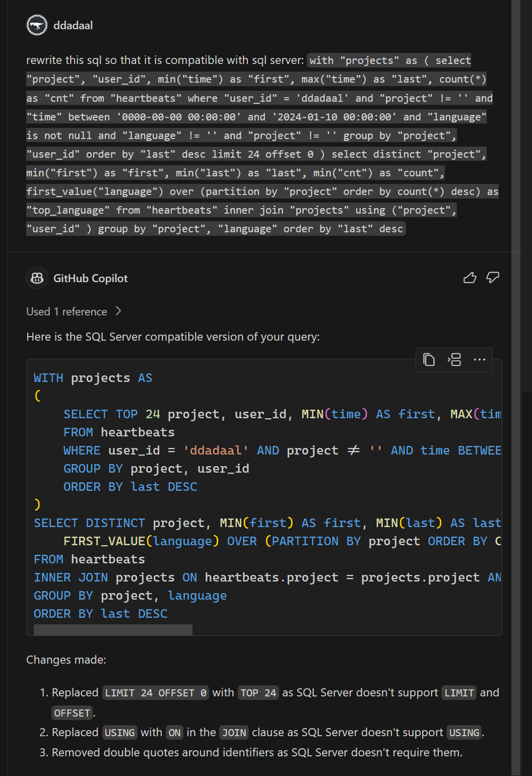Expand the chevron beside Used 1 reference
The height and width of the screenshot is (776, 532).
click(118, 311)
